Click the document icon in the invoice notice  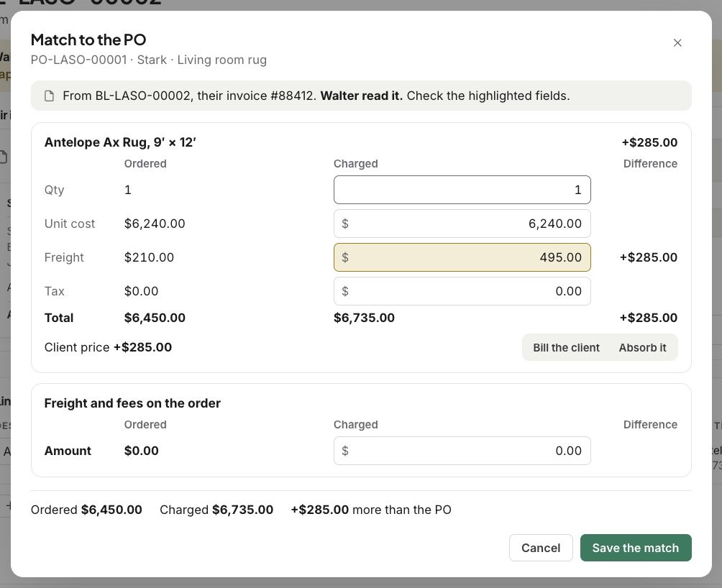(x=49, y=96)
